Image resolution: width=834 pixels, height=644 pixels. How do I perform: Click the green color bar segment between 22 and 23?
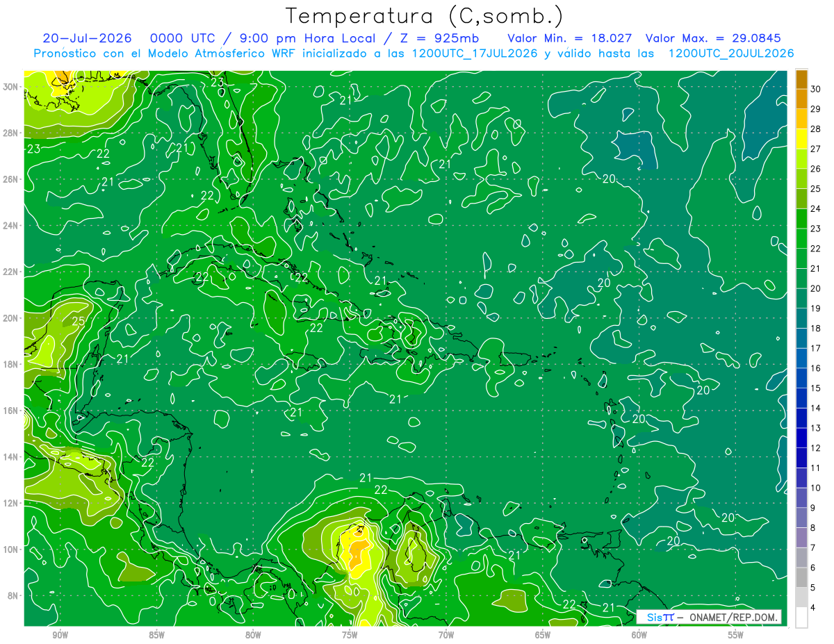[x=801, y=238]
